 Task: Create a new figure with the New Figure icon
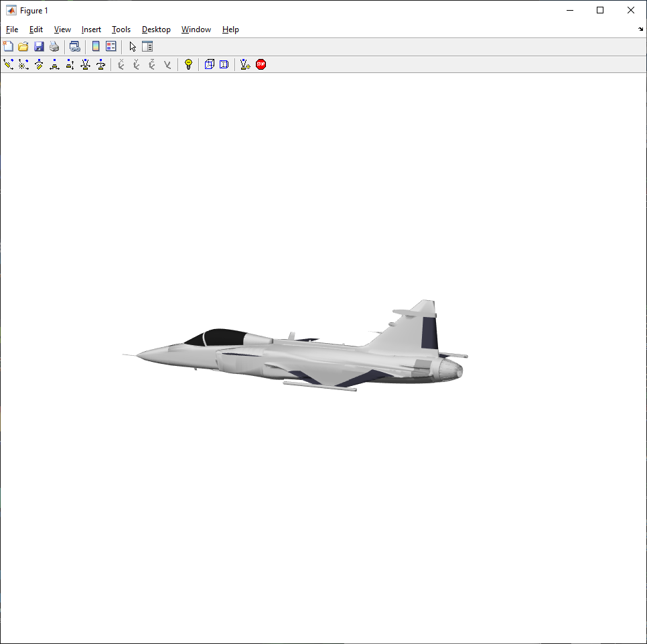pyautogui.click(x=8, y=46)
